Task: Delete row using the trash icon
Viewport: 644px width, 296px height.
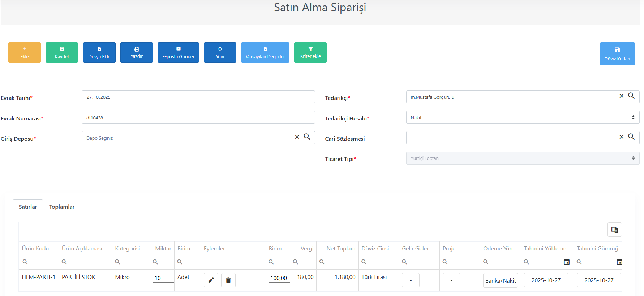Action: pos(228,280)
